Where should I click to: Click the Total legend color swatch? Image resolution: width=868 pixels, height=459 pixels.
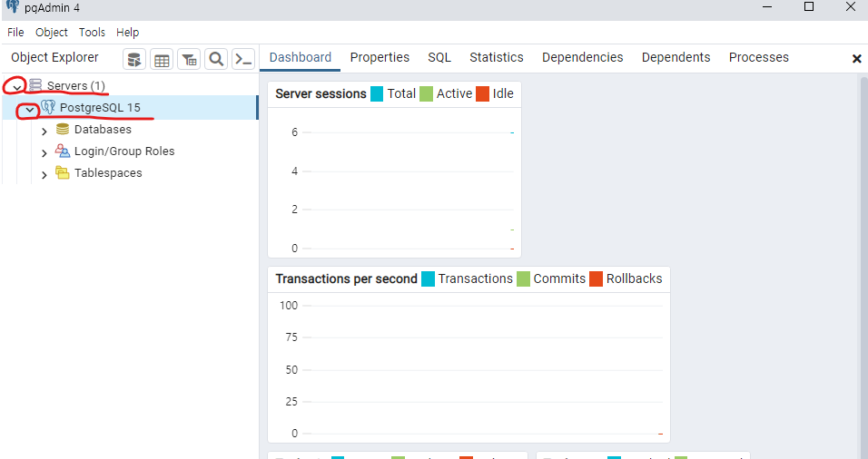(x=377, y=93)
